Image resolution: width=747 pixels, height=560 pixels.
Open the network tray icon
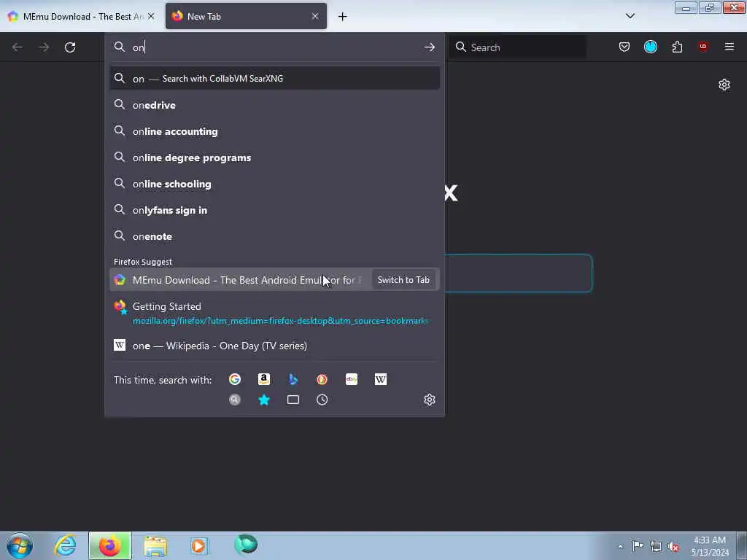click(656, 546)
